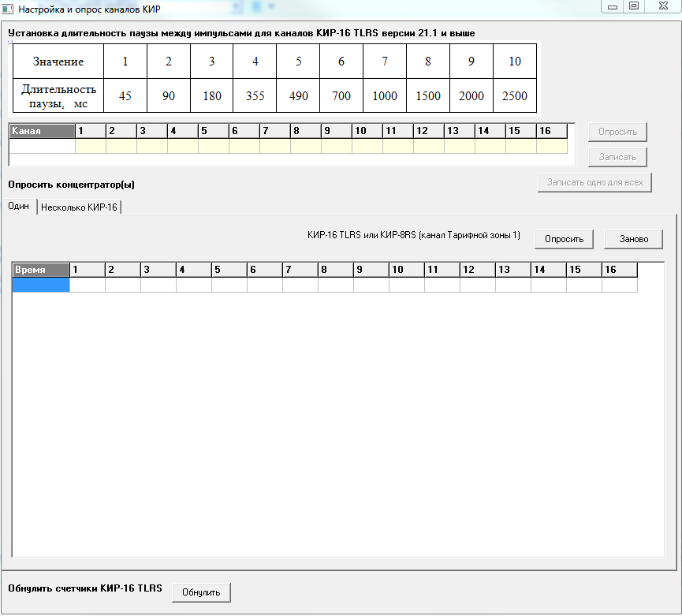Click the Канал header cell
This screenshot has width=682, height=616.
[41, 131]
